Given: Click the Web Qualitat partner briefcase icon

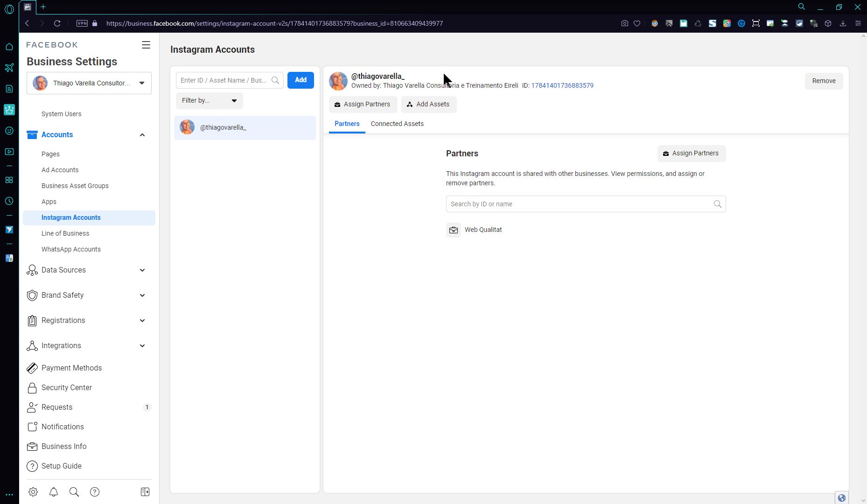Looking at the screenshot, I should (x=454, y=230).
